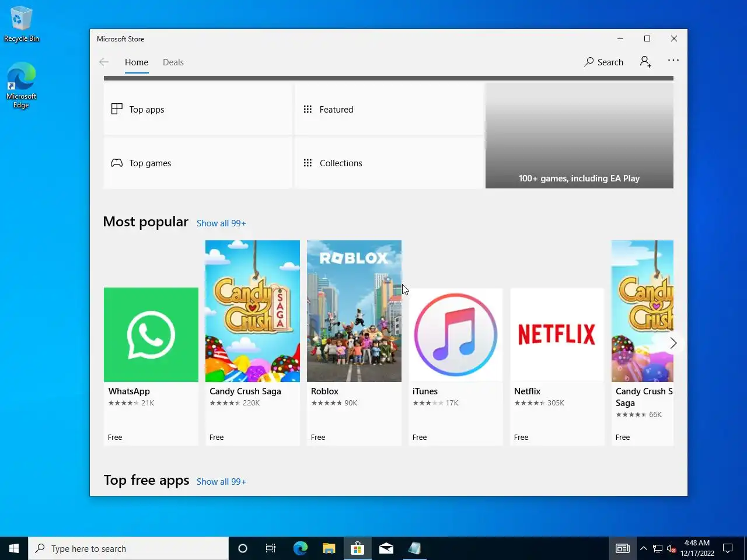Show next apps with the carousel chevron

coord(673,343)
